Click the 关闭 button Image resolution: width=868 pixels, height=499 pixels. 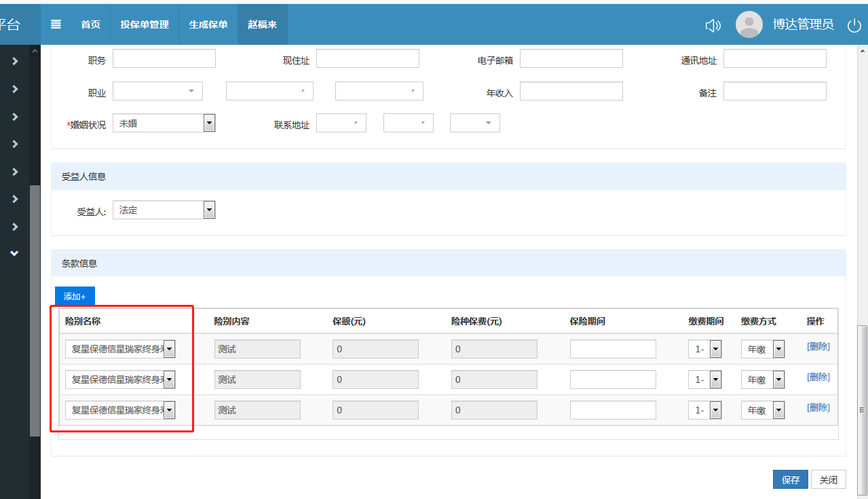click(x=829, y=480)
